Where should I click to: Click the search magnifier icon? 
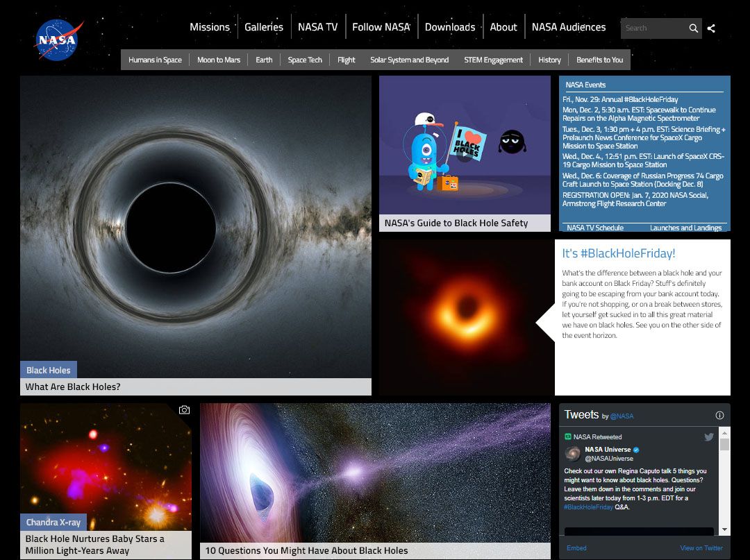tap(693, 28)
